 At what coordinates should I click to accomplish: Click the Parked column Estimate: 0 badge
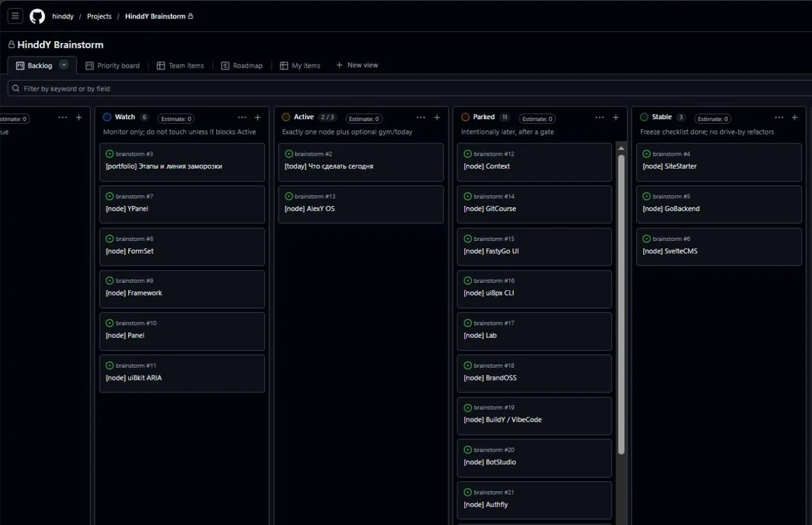point(537,119)
